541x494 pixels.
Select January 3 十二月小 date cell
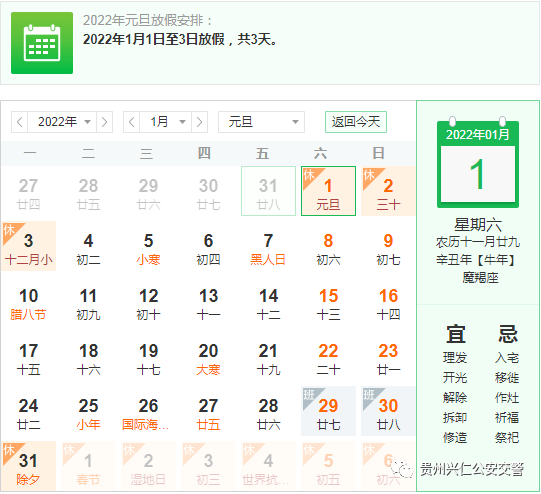29,246
